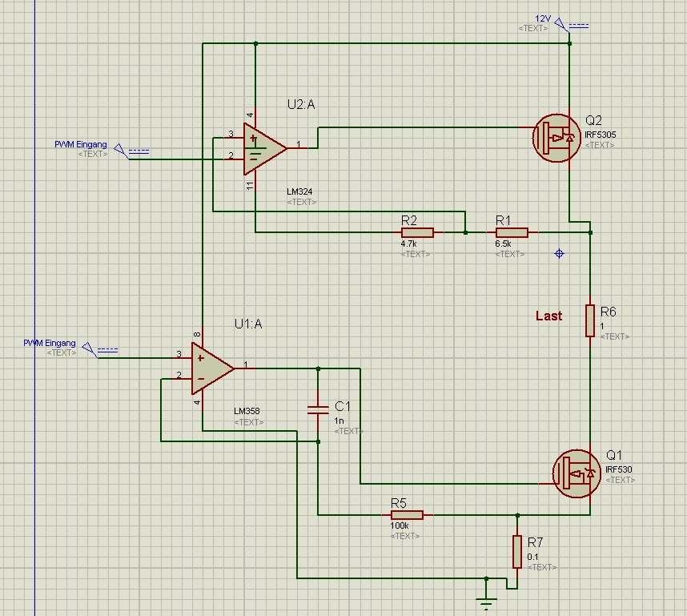Click the 'U1:A' reference label
Screen dimensions: 687x616
(x=248, y=324)
